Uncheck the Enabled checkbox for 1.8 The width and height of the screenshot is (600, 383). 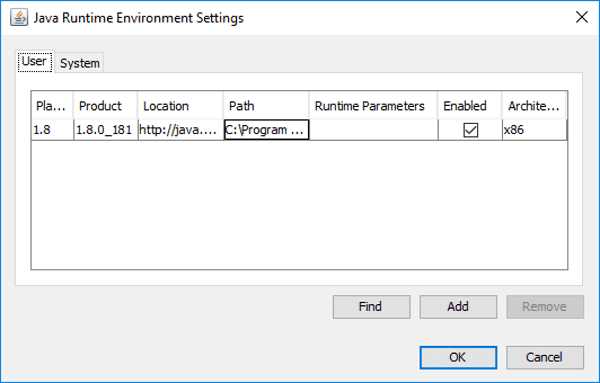point(470,130)
